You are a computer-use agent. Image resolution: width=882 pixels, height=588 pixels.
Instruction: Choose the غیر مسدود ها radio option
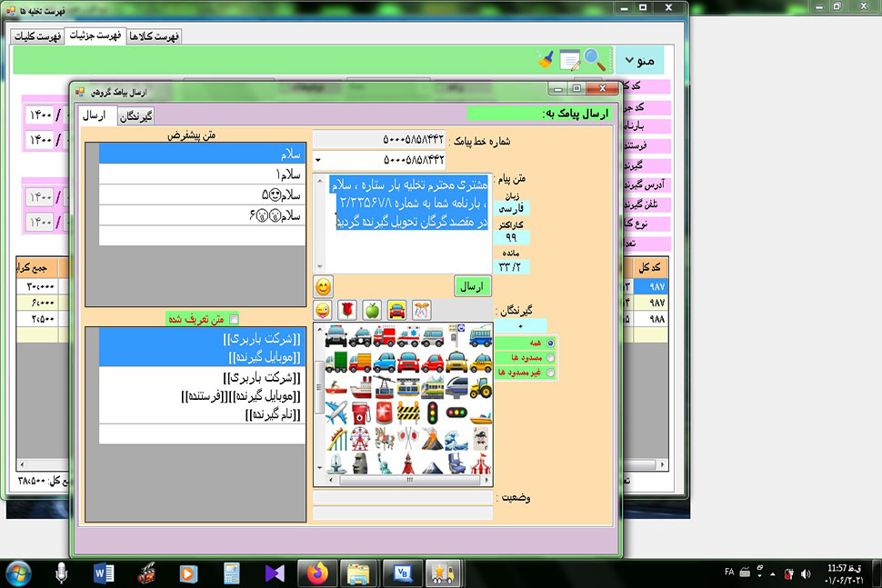tap(550, 373)
